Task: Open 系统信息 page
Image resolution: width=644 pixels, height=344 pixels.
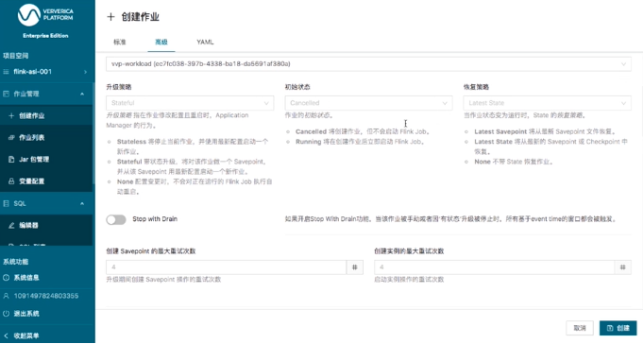Action: [x=26, y=278]
